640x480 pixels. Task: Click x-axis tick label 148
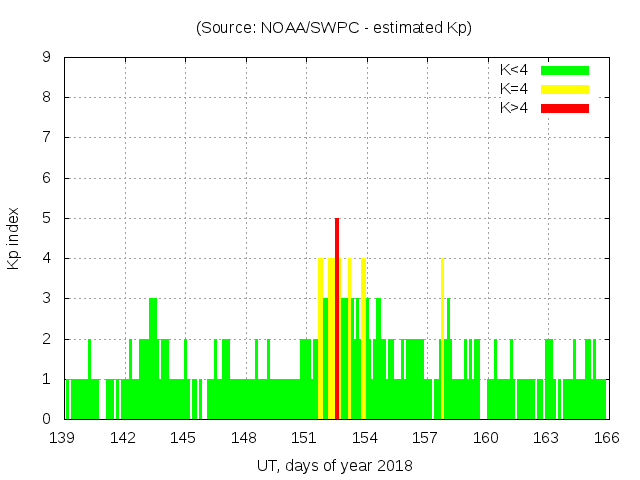[244, 438]
